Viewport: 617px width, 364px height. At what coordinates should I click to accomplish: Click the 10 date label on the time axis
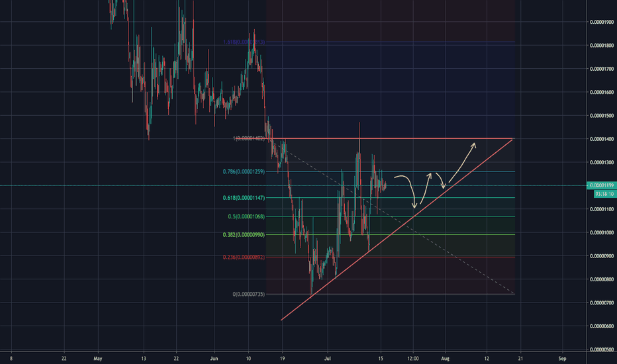pos(248,359)
